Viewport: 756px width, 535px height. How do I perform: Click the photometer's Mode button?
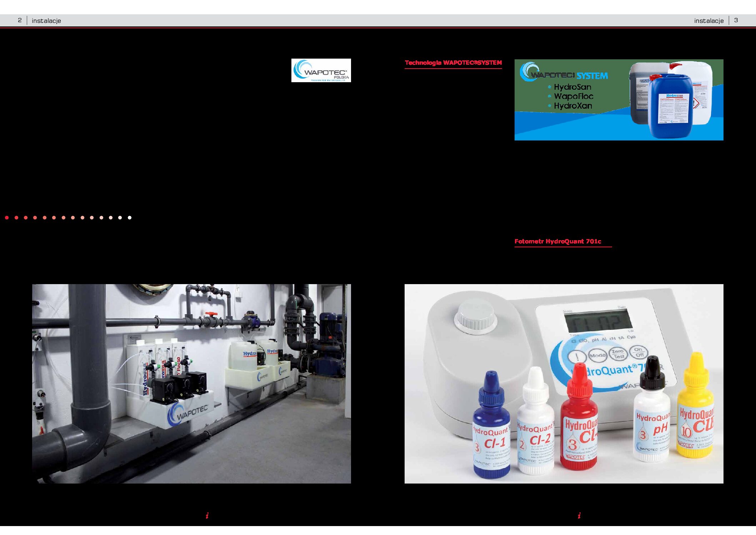click(597, 355)
